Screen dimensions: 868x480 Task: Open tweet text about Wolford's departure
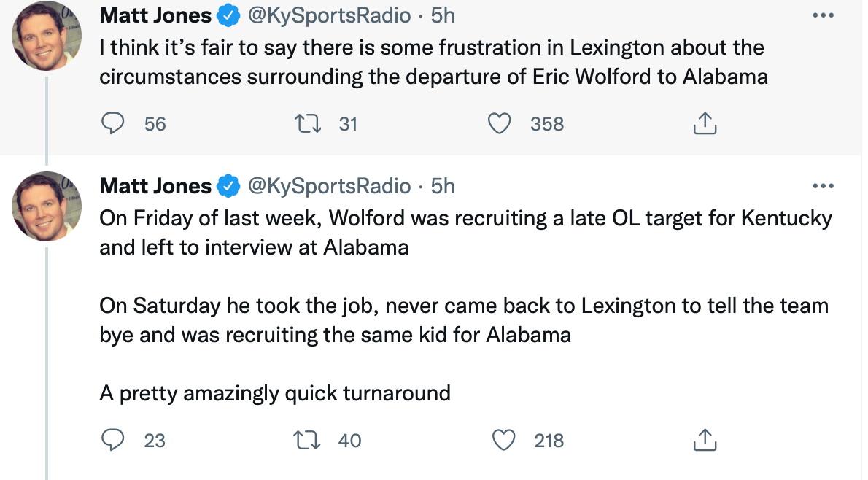pos(432,62)
